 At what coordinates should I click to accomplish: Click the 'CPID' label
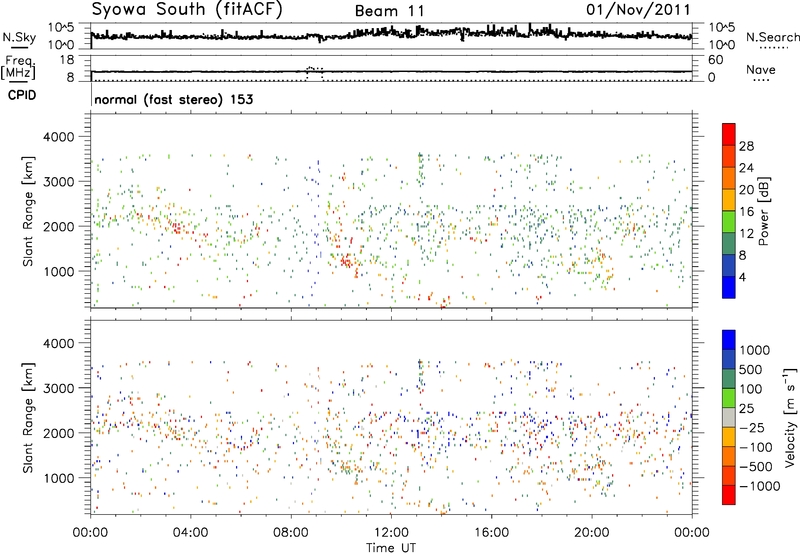point(22,95)
